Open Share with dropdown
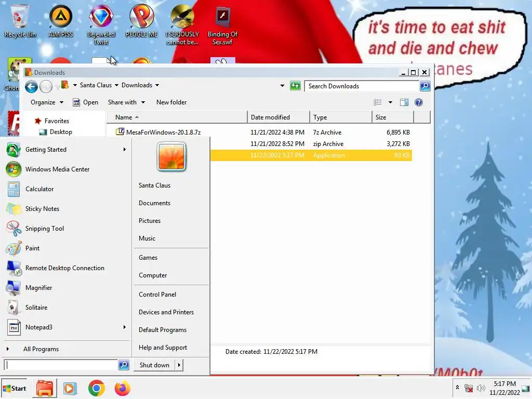The width and height of the screenshot is (532, 399). pos(126,102)
